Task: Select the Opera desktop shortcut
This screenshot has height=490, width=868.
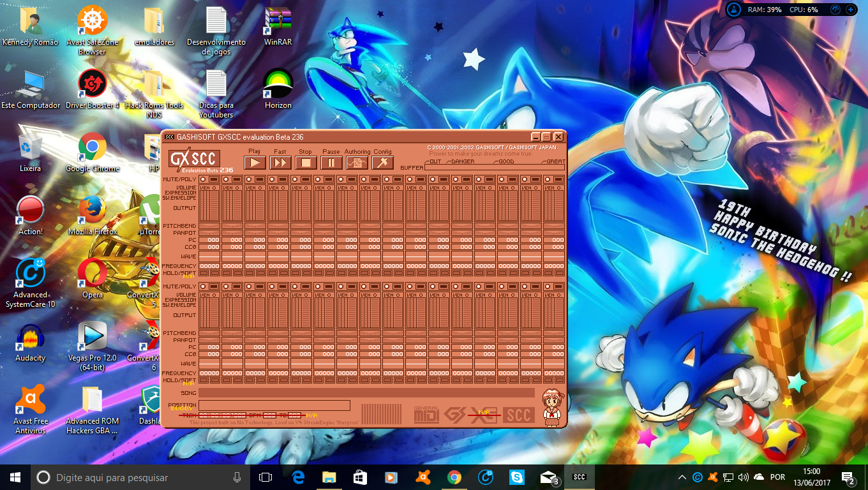Action: click(x=93, y=279)
